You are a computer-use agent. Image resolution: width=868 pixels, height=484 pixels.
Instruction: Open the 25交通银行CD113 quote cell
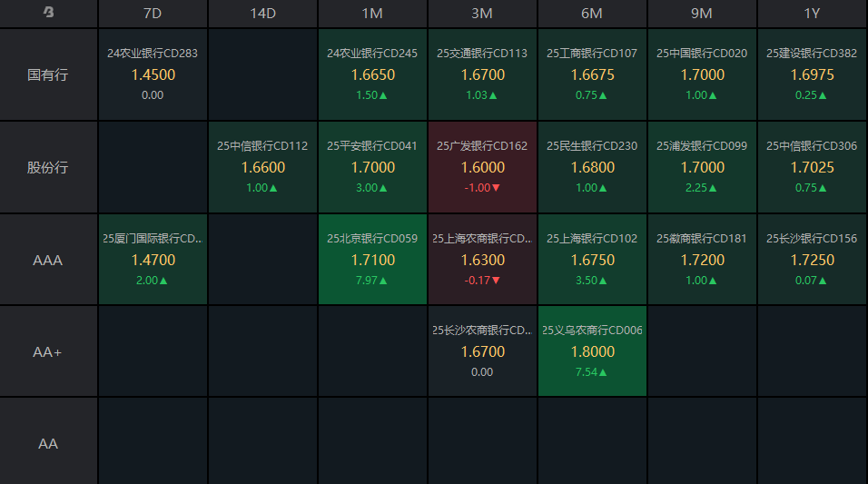point(482,74)
